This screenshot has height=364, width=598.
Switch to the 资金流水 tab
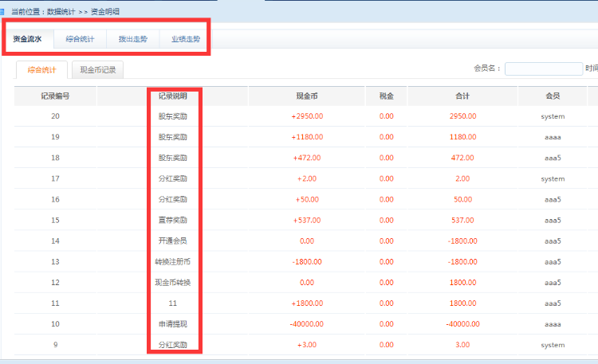tap(28, 39)
